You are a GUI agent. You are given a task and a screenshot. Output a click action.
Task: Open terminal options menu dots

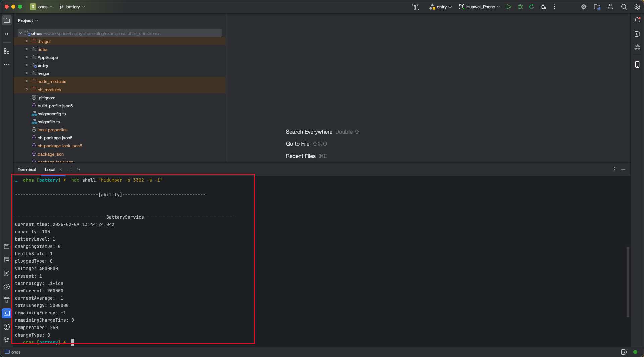point(614,169)
